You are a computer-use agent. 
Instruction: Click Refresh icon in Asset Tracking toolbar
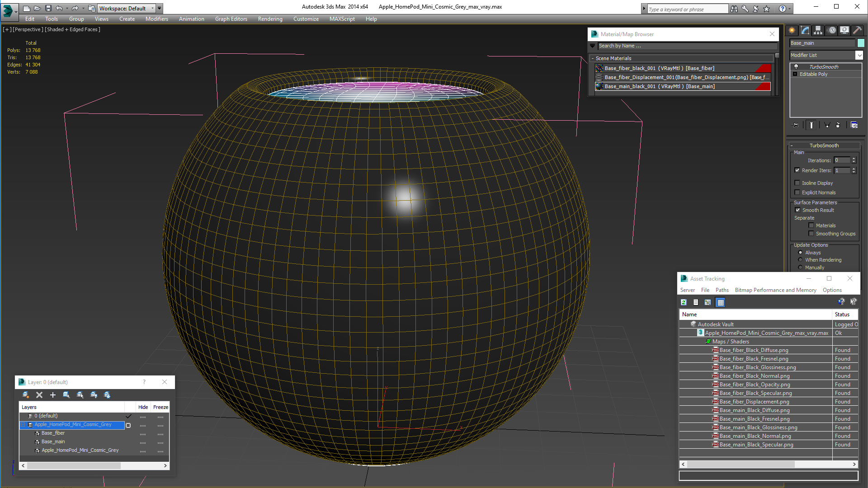pyautogui.click(x=684, y=302)
